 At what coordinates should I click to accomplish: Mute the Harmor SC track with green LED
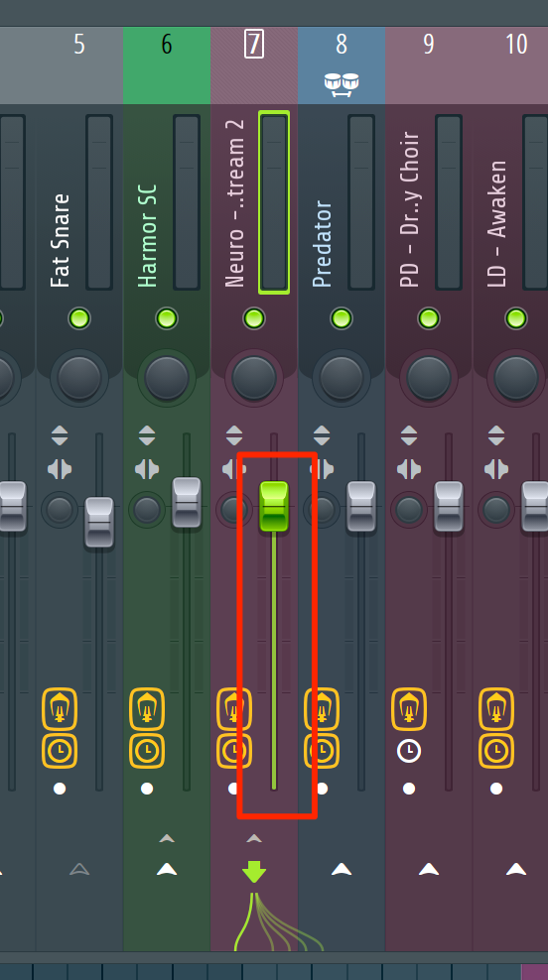click(167, 318)
